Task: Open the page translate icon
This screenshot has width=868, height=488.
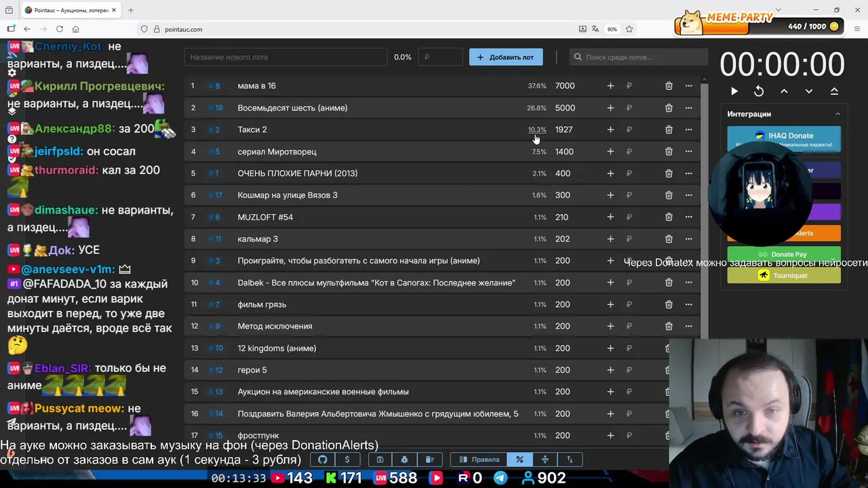Action: 595,29
